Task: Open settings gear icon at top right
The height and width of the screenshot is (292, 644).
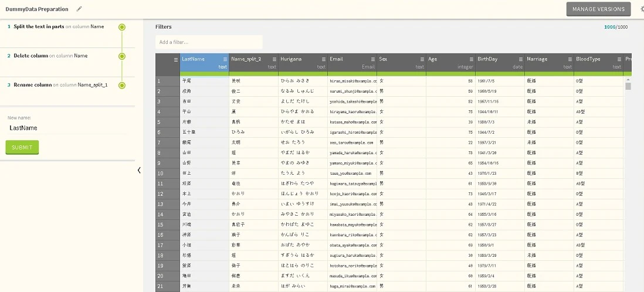Action: pos(642,9)
